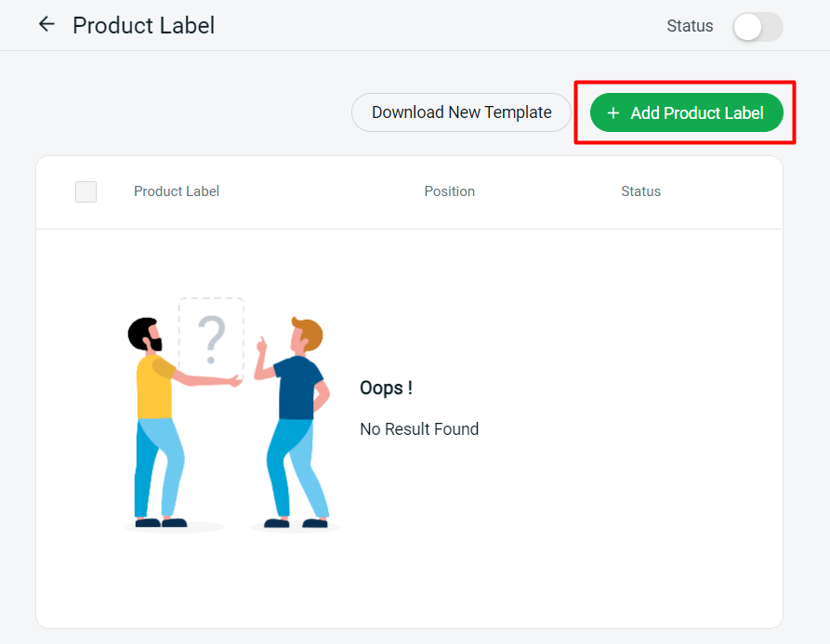Check the select-all checkbox in the table header

(x=86, y=191)
